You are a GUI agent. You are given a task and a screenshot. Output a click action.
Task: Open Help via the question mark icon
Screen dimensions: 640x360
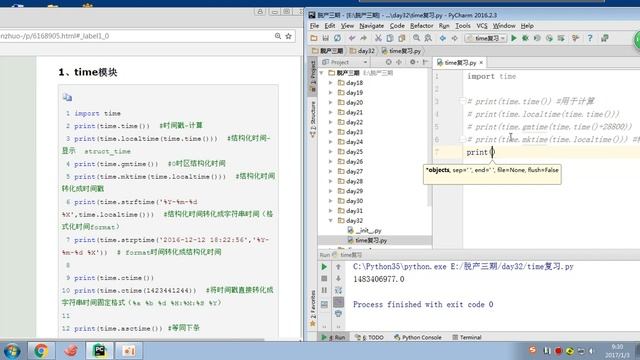[x=590, y=38]
